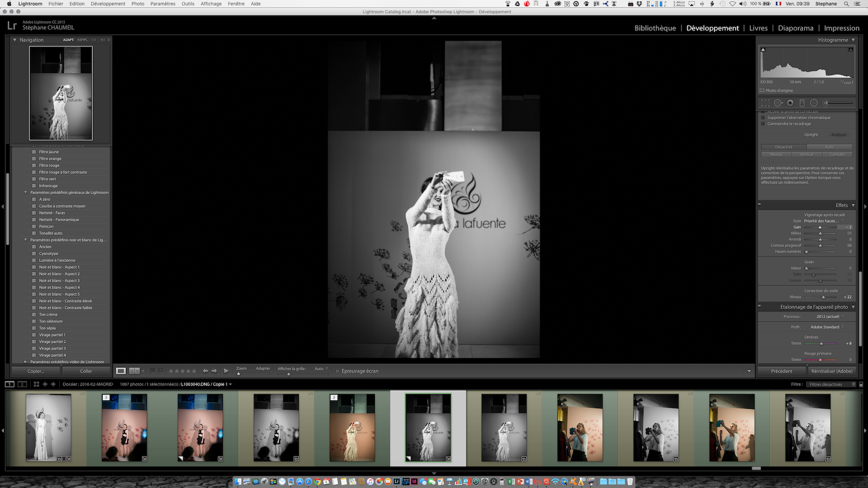Adjust the vignette Gain slider
Viewport: 868px width, 488px height.
click(820, 227)
